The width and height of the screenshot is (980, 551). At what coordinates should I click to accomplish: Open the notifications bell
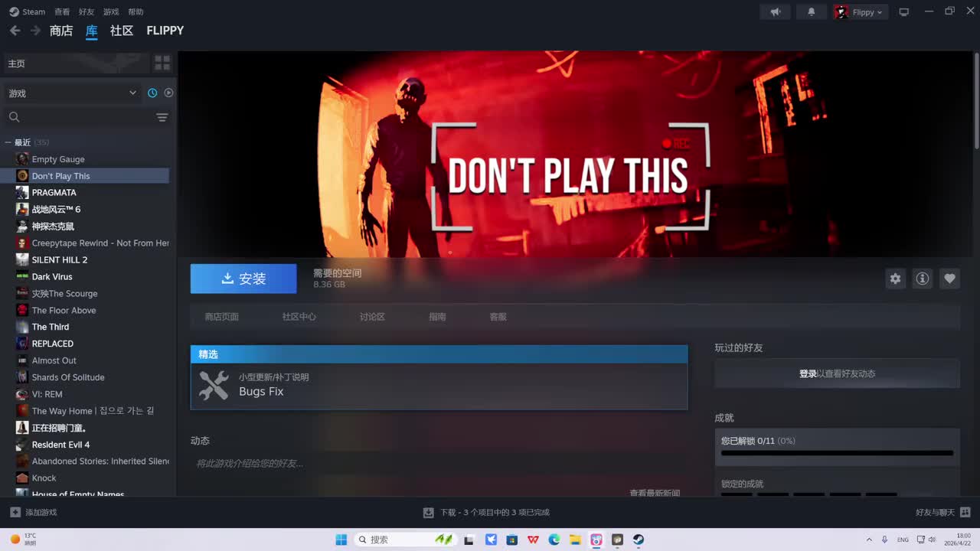812,11
